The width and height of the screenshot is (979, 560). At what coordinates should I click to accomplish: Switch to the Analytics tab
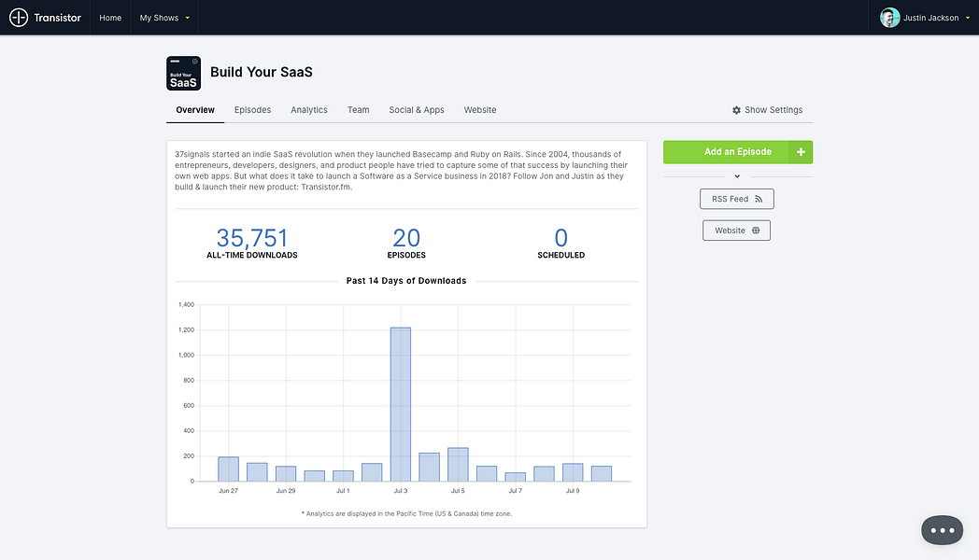click(309, 110)
